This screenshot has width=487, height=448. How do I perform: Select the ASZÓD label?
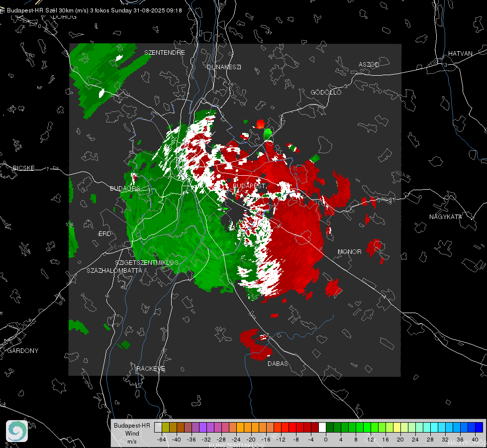[369, 64]
